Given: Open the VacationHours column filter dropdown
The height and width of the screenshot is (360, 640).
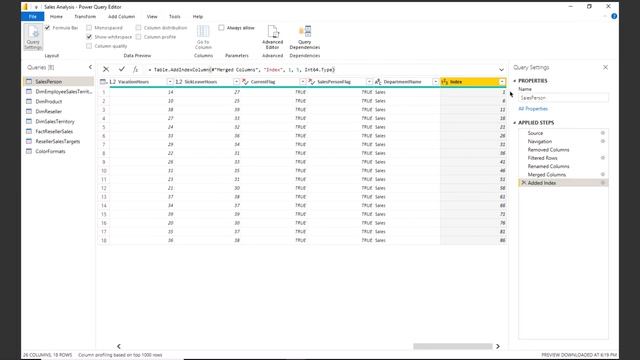Looking at the screenshot, I should point(170,82).
